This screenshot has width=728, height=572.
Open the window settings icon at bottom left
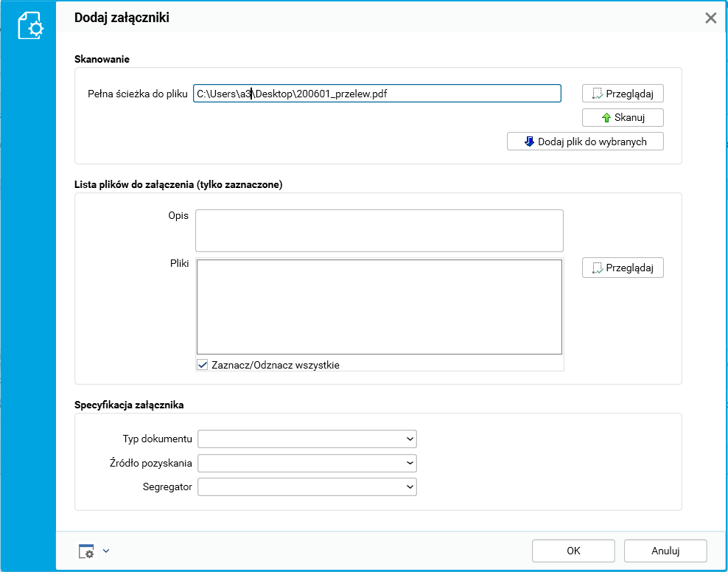(x=86, y=551)
